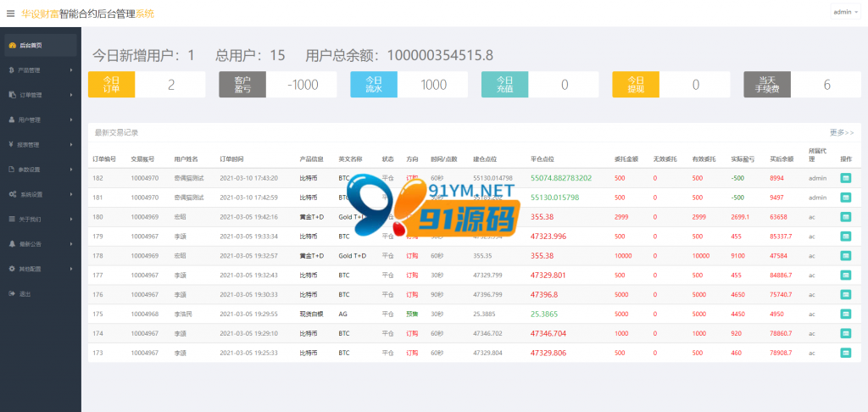The image size is (868, 412).
Task: Open action button for order 178
Action: click(x=845, y=256)
